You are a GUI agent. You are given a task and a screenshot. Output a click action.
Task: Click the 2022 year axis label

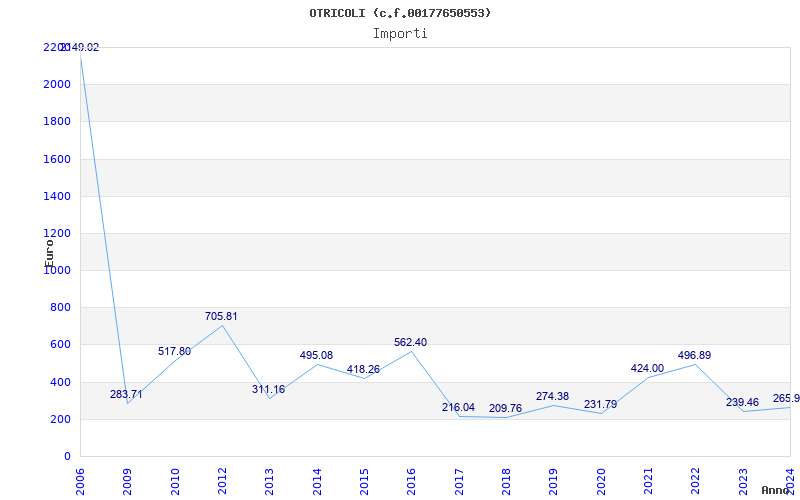pyautogui.click(x=695, y=482)
